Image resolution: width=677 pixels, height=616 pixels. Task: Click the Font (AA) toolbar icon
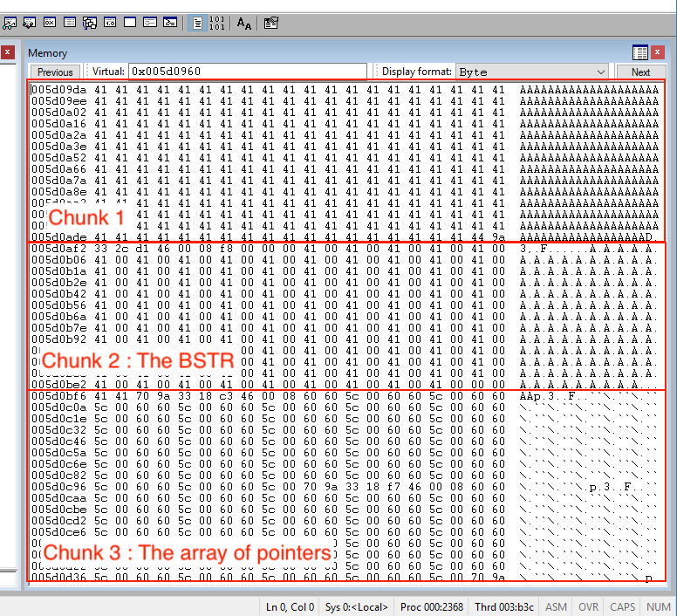(244, 23)
